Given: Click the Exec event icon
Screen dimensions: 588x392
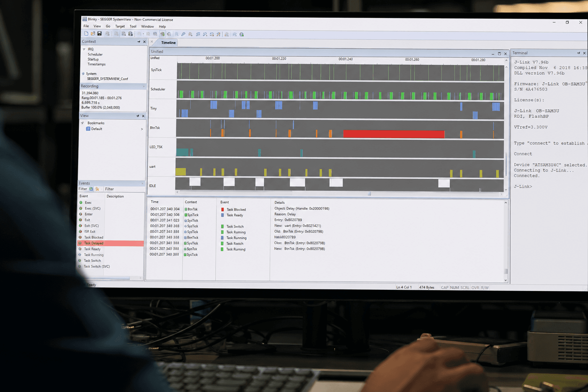Looking at the screenshot, I should (81, 203).
